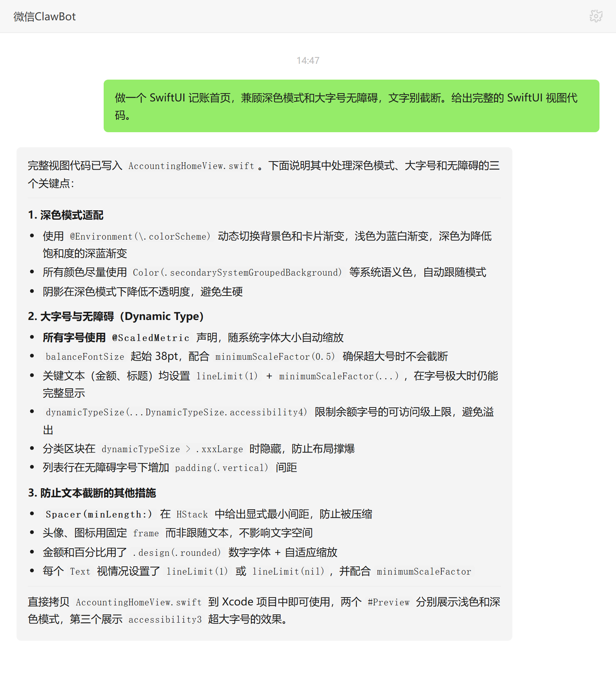Click the text 超大字号的效果
Viewport: 616px width, 676px height.
coord(245,619)
